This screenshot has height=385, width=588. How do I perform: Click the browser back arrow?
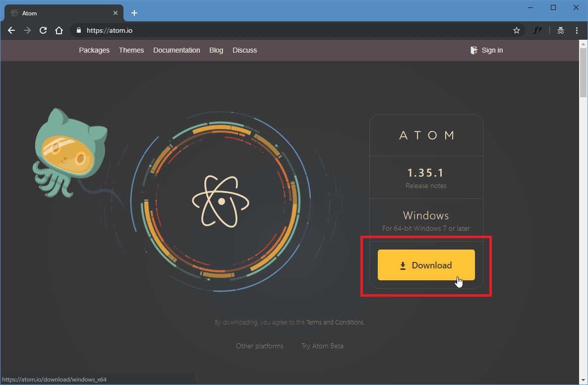11,30
